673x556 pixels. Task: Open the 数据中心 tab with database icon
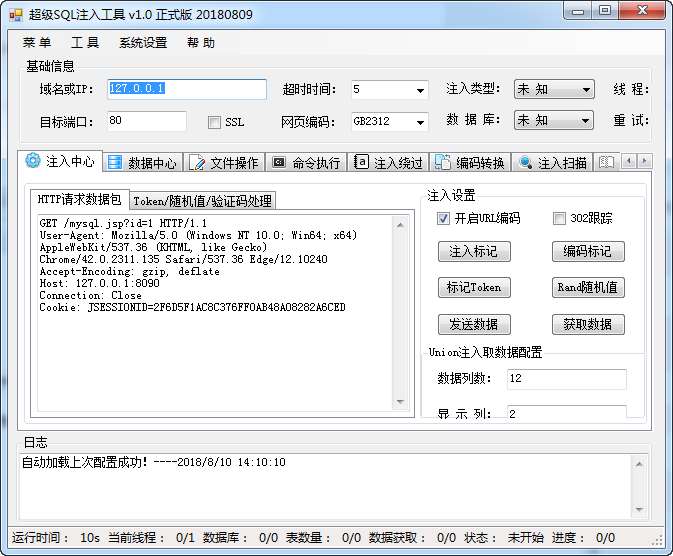point(115,163)
